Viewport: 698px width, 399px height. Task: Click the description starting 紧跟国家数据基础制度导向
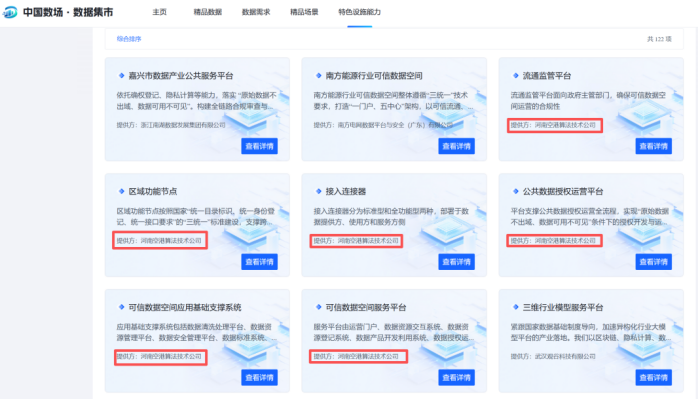pos(591,332)
